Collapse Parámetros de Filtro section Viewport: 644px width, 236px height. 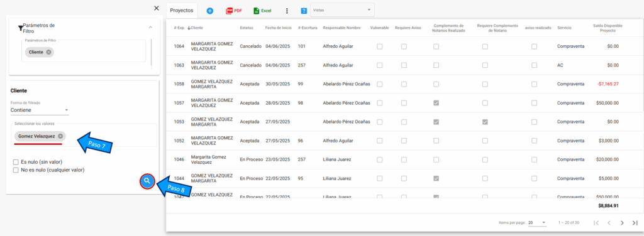click(x=150, y=27)
